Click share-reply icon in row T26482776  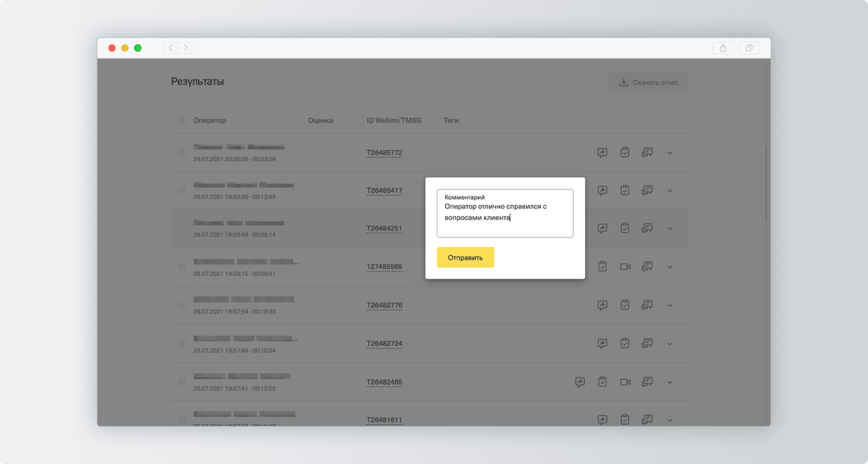click(602, 305)
